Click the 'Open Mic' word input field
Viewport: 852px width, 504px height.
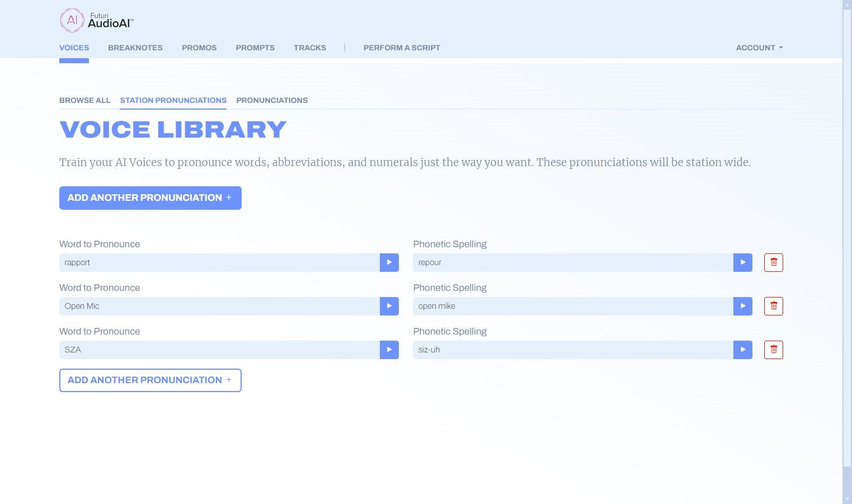pos(219,306)
